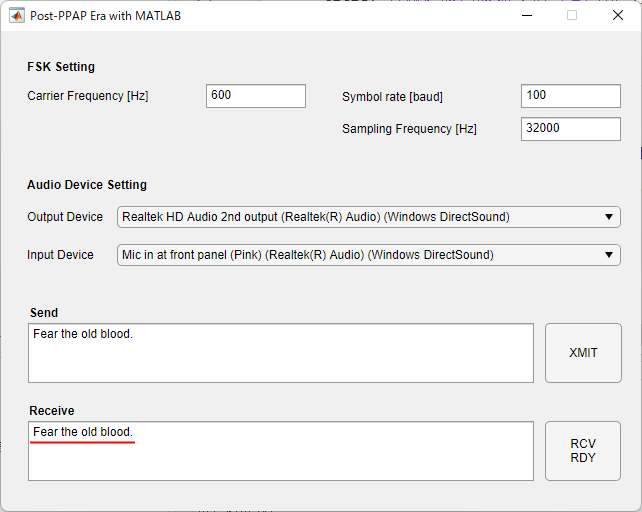Click the Input Device label

coord(60,255)
